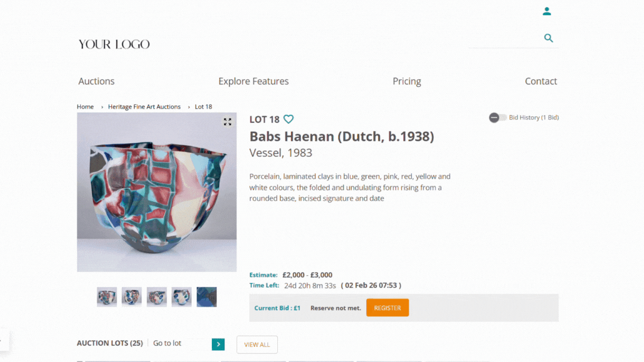Screen dimensions: 644x362
Task: Go to the Pricing page
Action: pos(406,81)
